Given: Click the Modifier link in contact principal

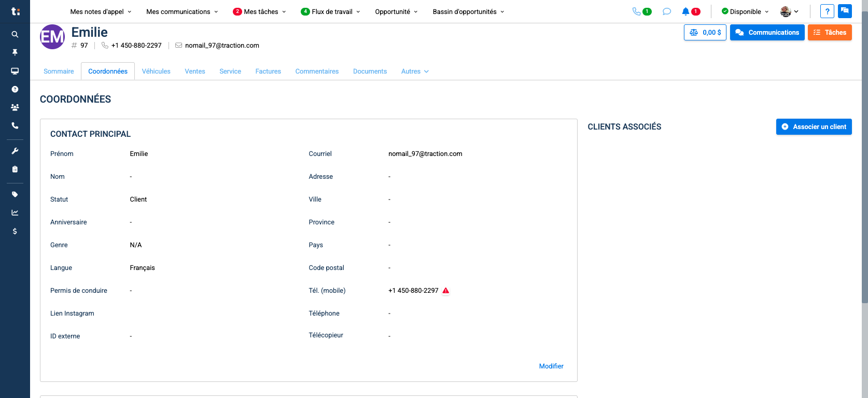Looking at the screenshot, I should 551,366.
